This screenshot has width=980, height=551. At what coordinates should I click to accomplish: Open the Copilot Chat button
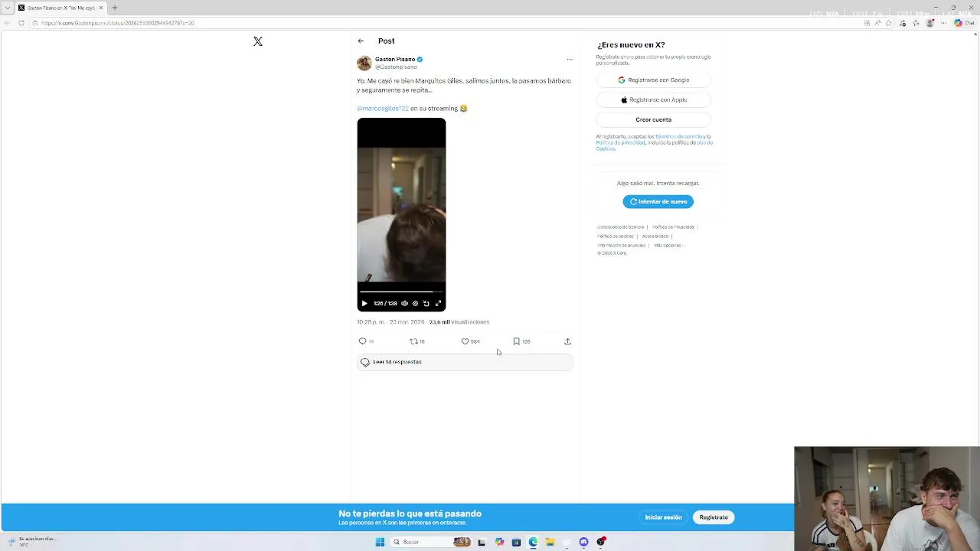click(x=962, y=23)
